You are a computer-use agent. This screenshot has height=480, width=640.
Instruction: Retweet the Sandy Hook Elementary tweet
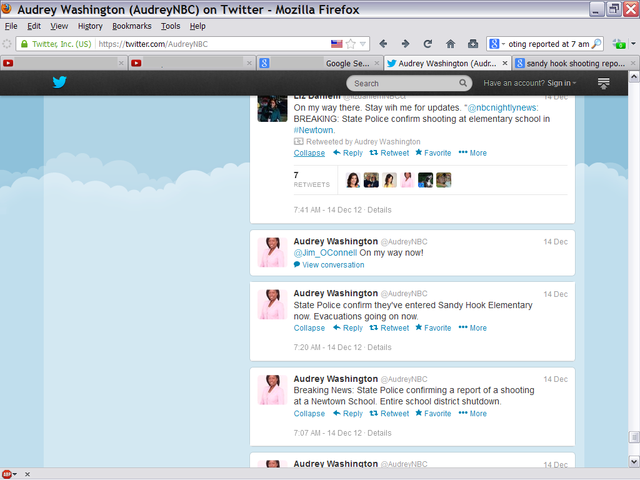[389, 328]
